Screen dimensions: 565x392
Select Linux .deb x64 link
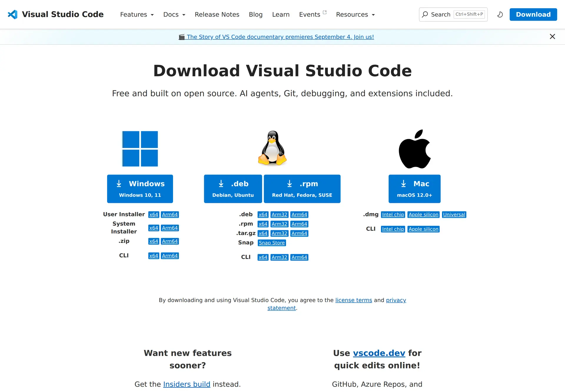pyautogui.click(x=263, y=215)
